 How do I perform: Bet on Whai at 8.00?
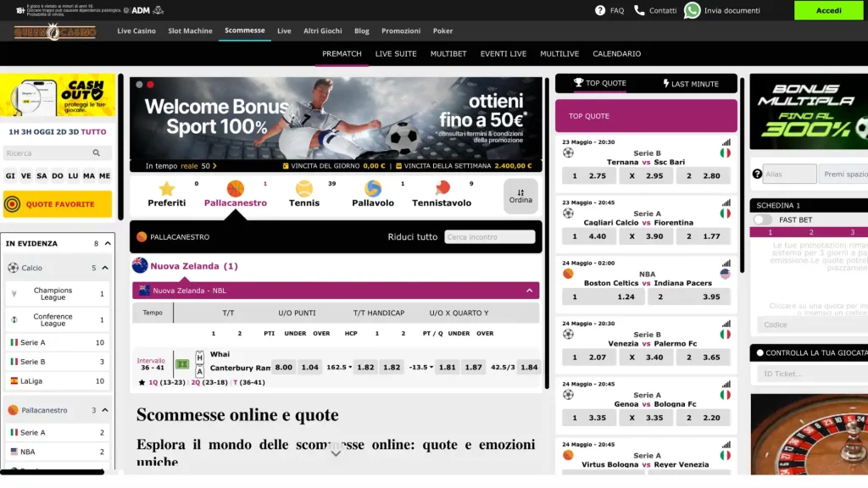pos(283,367)
